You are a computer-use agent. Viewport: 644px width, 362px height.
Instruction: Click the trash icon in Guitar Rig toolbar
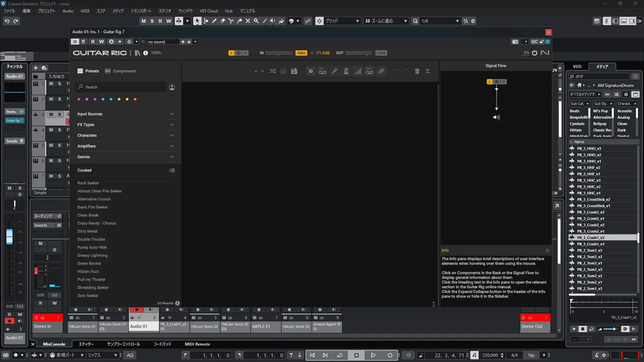pos(417,71)
